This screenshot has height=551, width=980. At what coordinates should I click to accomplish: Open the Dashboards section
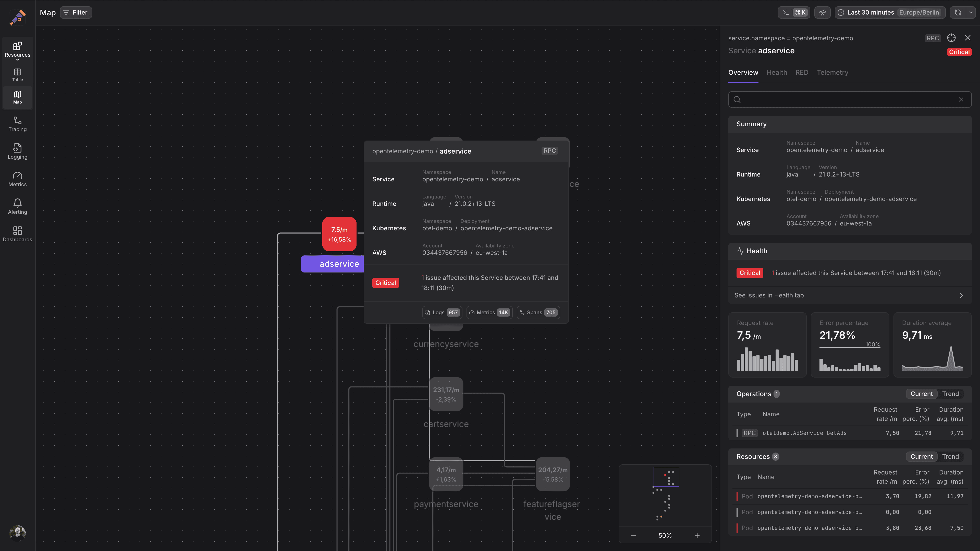18,234
